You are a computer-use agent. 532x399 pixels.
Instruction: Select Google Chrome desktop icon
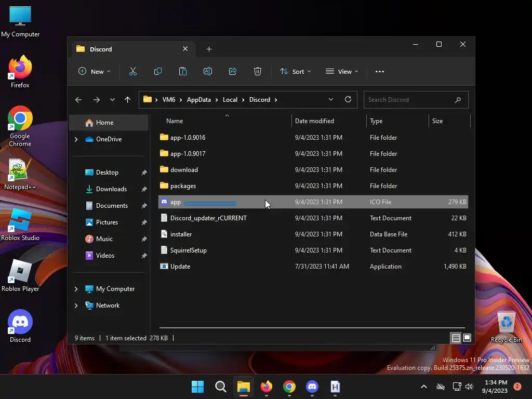pyautogui.click(x=20, y=126)
